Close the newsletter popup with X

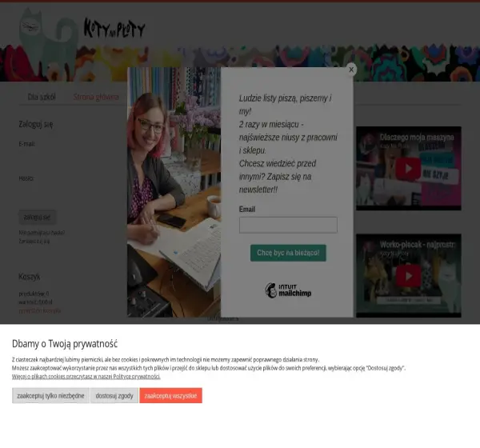pyautogui.click(x=351, y=70)
